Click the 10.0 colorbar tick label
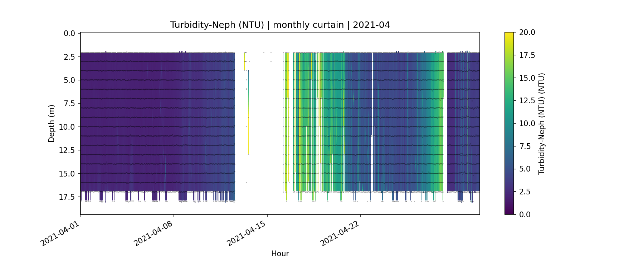Viewport: 644px width, 268px height. pyautogui.click(x=527, y=124)
